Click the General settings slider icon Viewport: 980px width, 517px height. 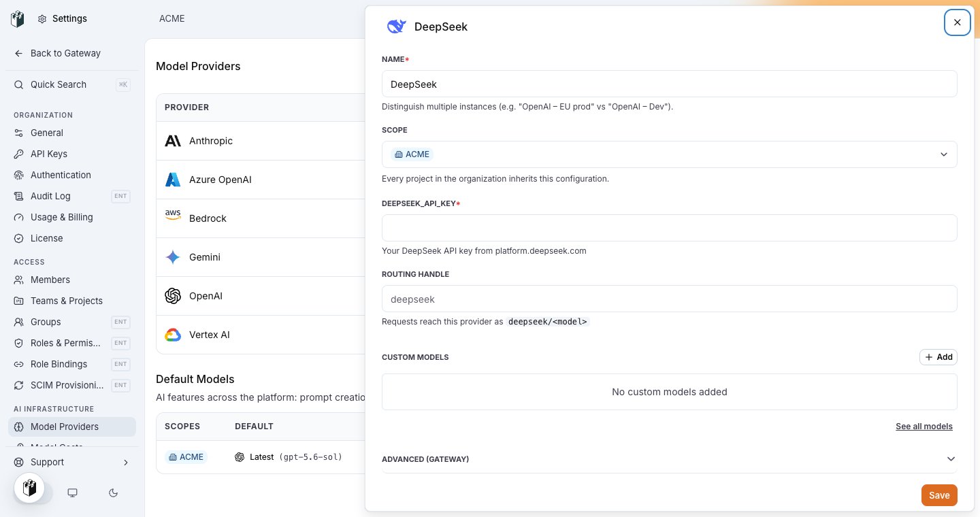pyautogui.click(x=18, y=133)
